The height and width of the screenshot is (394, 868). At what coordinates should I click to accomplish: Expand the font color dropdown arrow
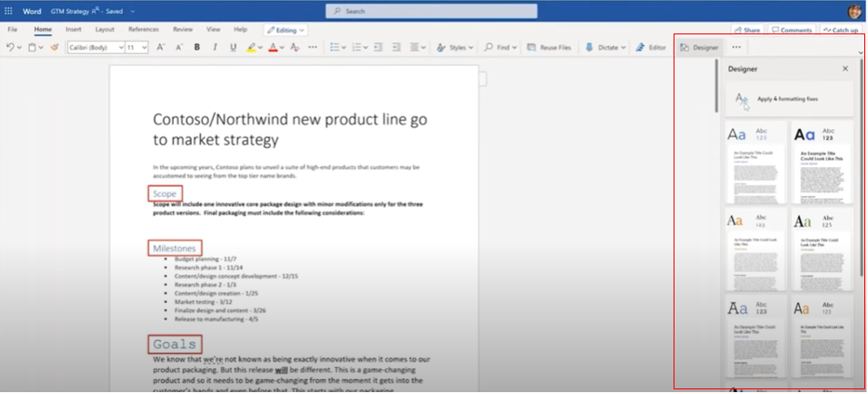(282, 48)
